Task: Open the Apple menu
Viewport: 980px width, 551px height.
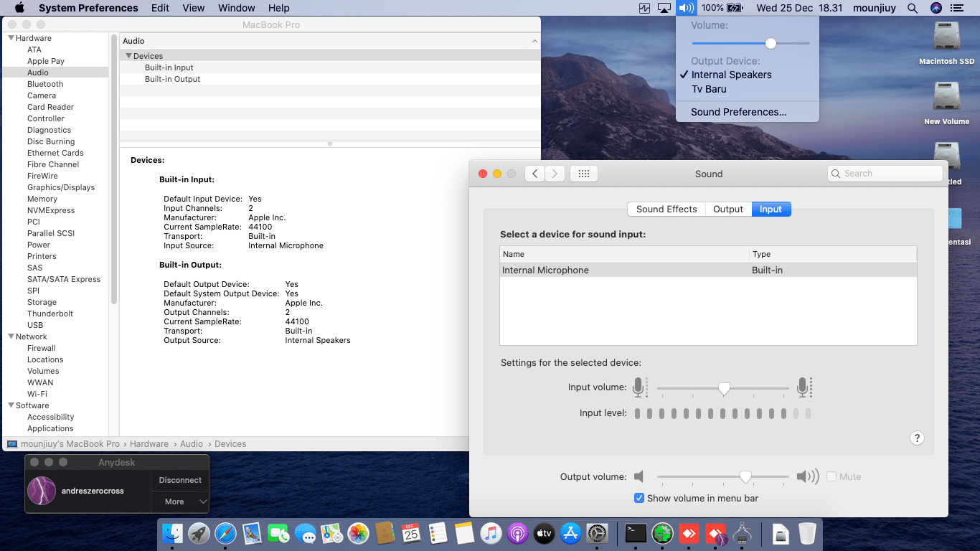Action: tap(19, 8)
